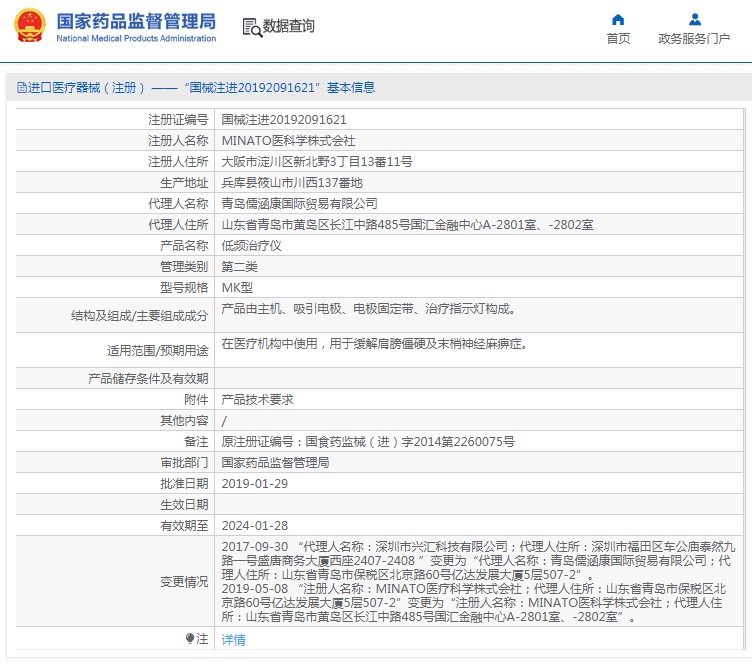Click the 产品技术要求 attachment entry
This screenshot has height=664, width=752.
click(257, 399)
